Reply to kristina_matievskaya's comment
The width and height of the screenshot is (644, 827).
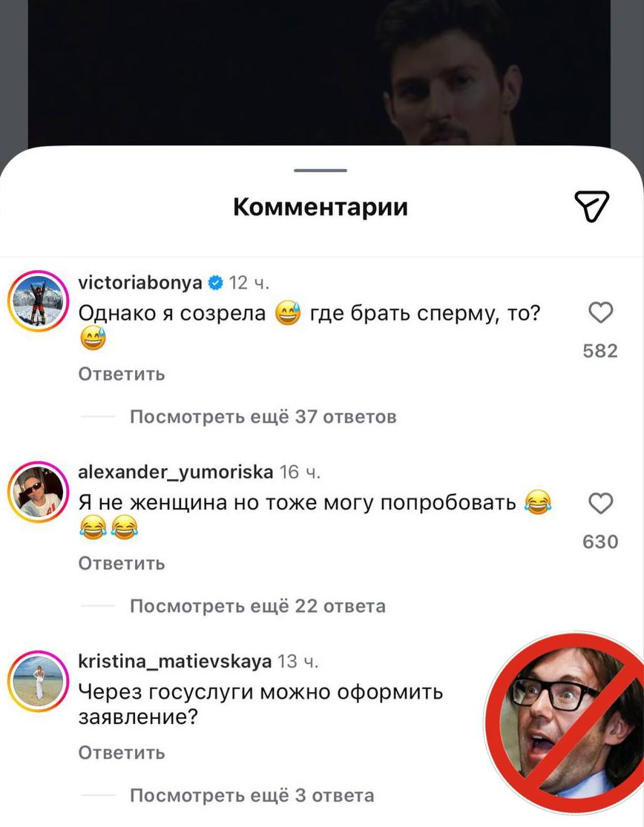[122, 752]
